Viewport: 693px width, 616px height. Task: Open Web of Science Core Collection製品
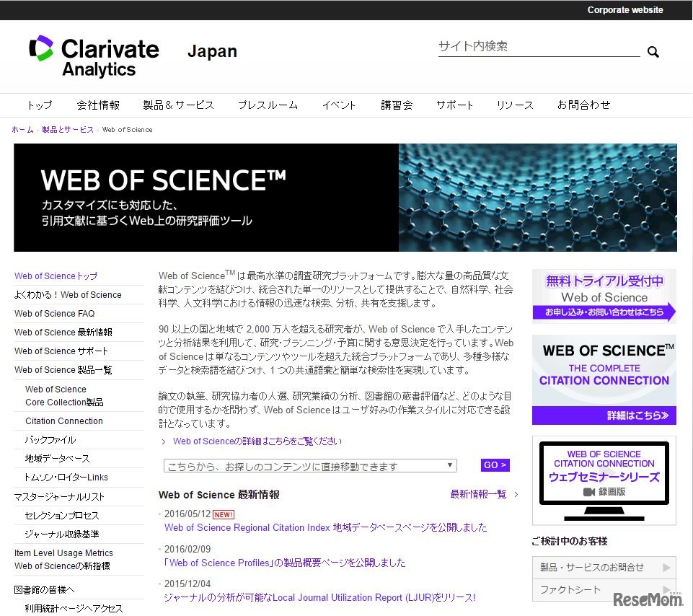[64, 396]
